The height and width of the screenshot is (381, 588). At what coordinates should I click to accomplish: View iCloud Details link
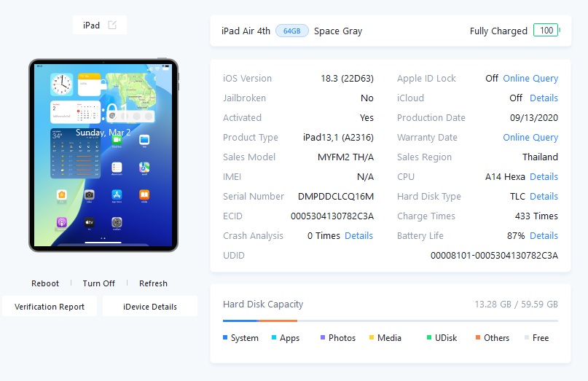click(544, 98)
